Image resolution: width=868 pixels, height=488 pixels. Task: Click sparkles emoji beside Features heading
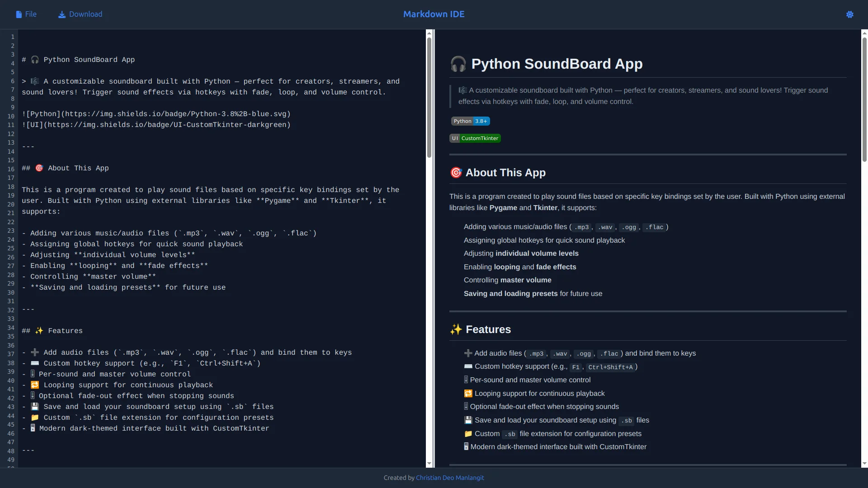(456, 329)
